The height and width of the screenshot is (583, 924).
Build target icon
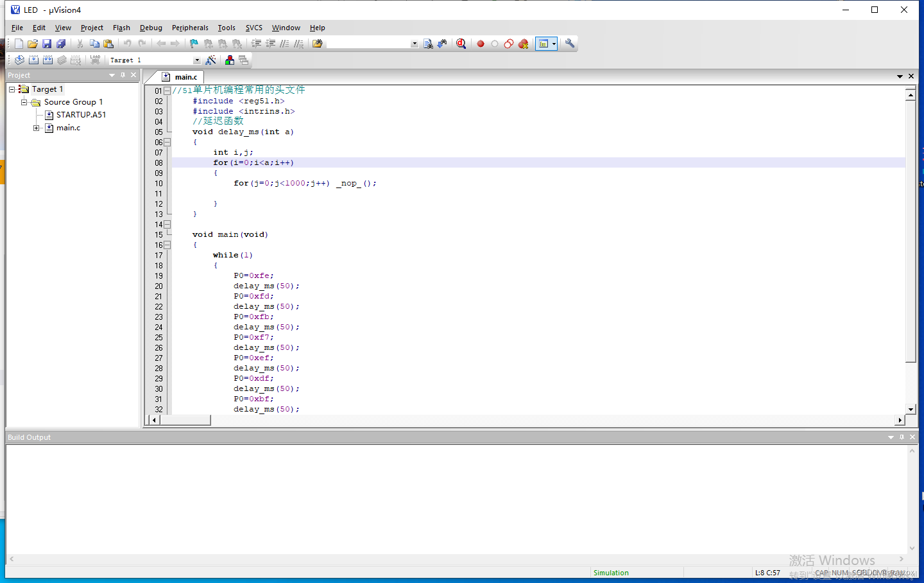tap(34, 60)
